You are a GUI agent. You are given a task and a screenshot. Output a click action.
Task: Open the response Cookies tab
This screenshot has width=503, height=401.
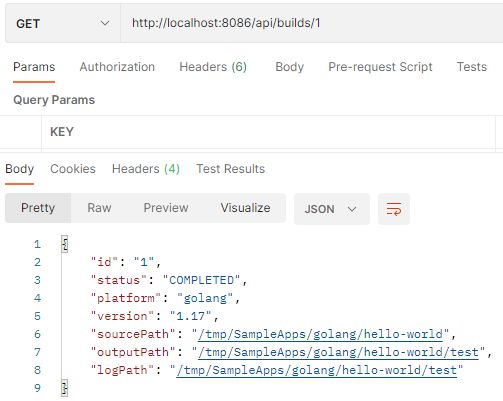[73, 169]
